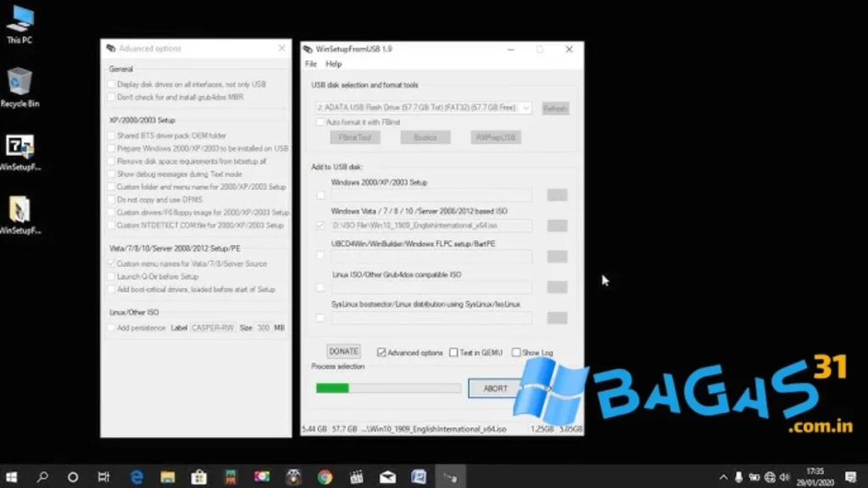Switch to WinSetupFromUSB taskbar icon
This screenshot has width=868, height=488.
[451, 477]
